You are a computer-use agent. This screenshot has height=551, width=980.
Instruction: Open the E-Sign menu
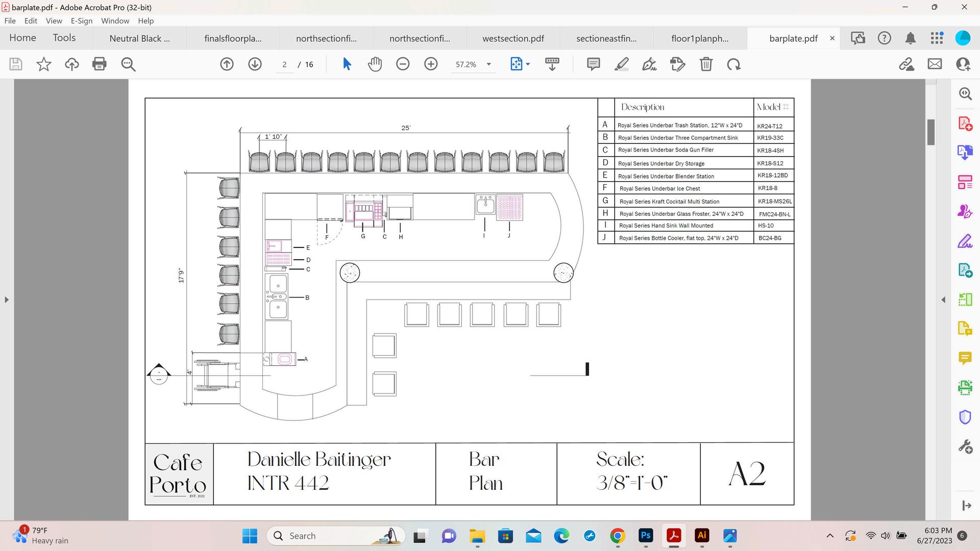[81, 21]
